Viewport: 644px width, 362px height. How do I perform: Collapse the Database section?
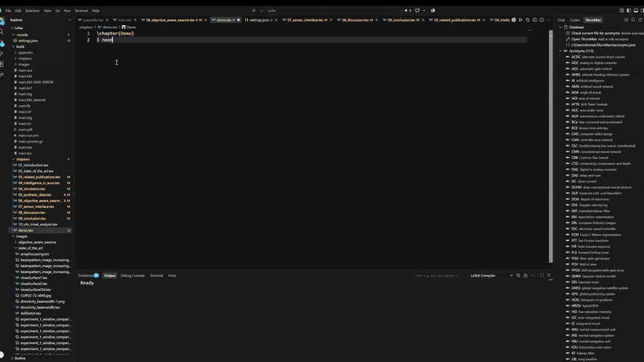pyautogui.click(x=561, y=27)
